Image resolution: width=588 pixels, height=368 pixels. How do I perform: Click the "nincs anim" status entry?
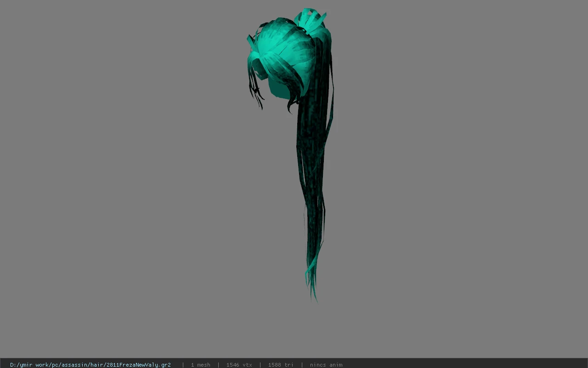[x=326, y=365]
